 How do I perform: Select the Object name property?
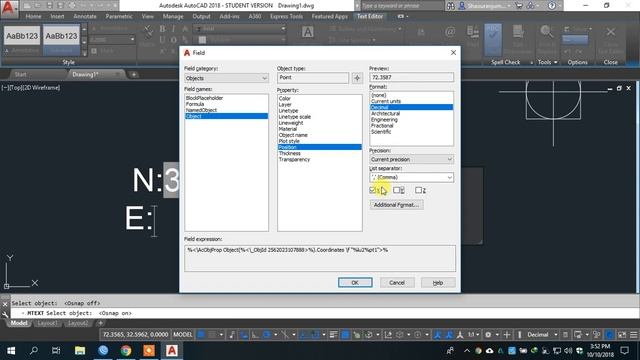[x=293, y=135]
